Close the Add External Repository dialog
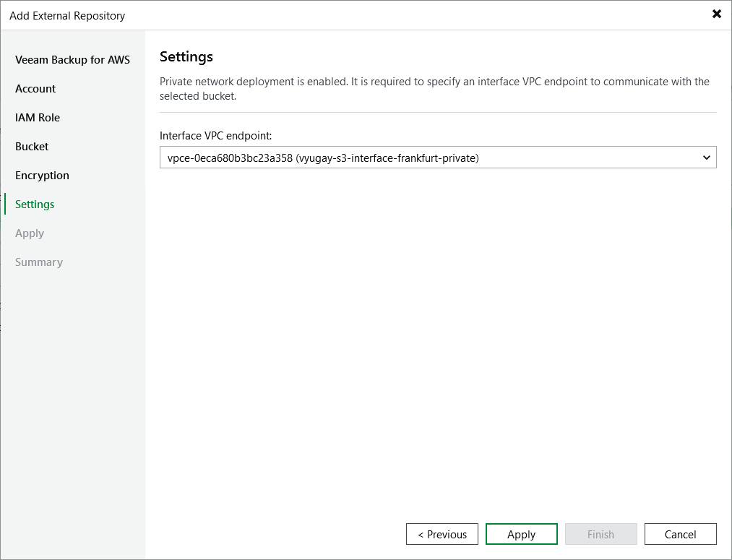 [x=716, y=14]
